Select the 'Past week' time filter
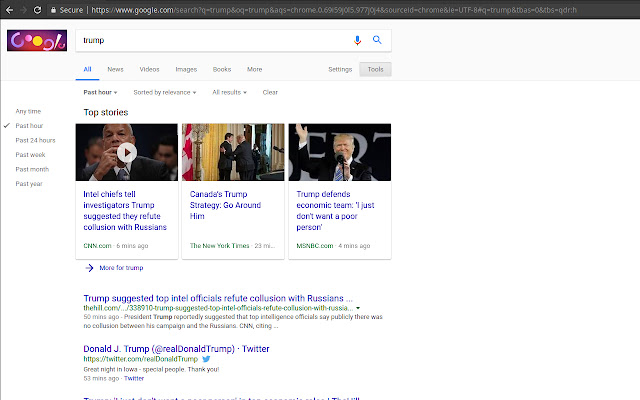The image size is (640, 400). pyautogui.click(x=30, y=155)
